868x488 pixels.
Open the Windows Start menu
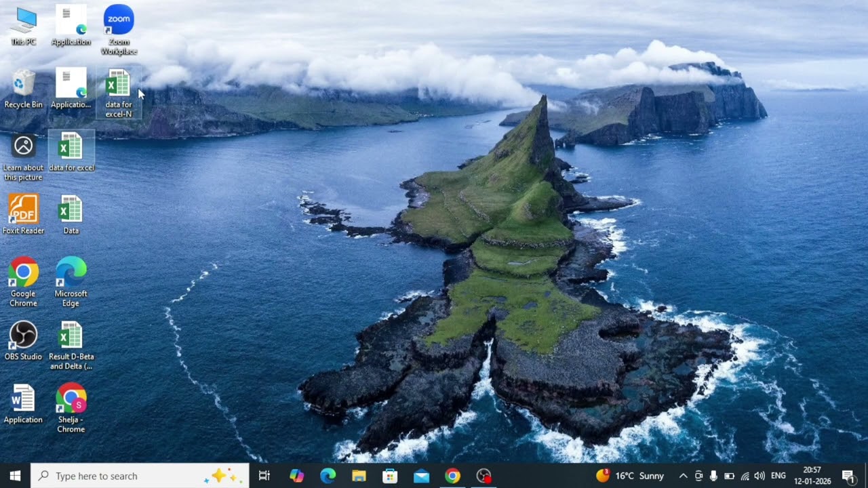click(15, 476)
